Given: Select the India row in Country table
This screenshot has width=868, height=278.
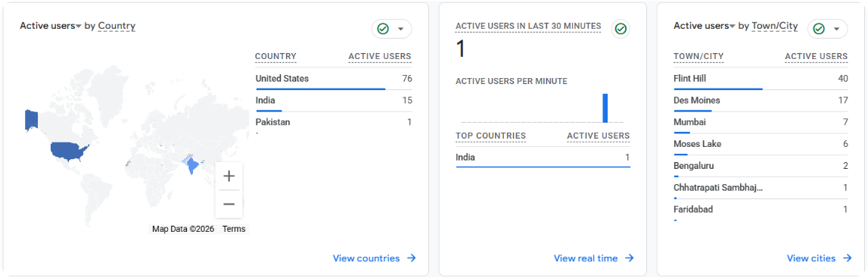Looking at the screenshot, I should coord(334,100).
